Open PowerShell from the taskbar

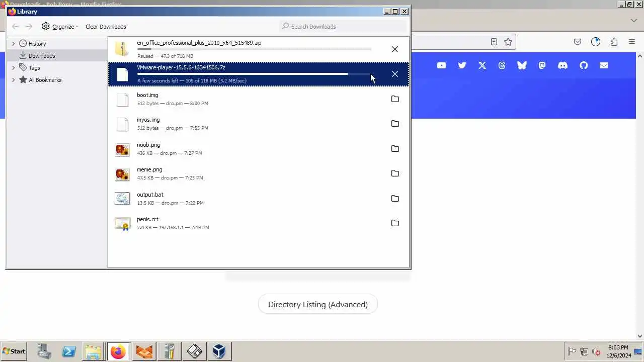[69, 351]
